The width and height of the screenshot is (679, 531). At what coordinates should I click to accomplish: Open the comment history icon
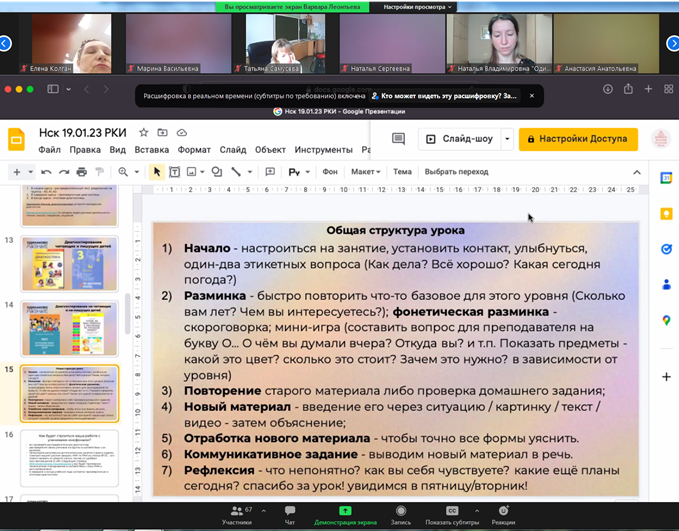[398, 139]
